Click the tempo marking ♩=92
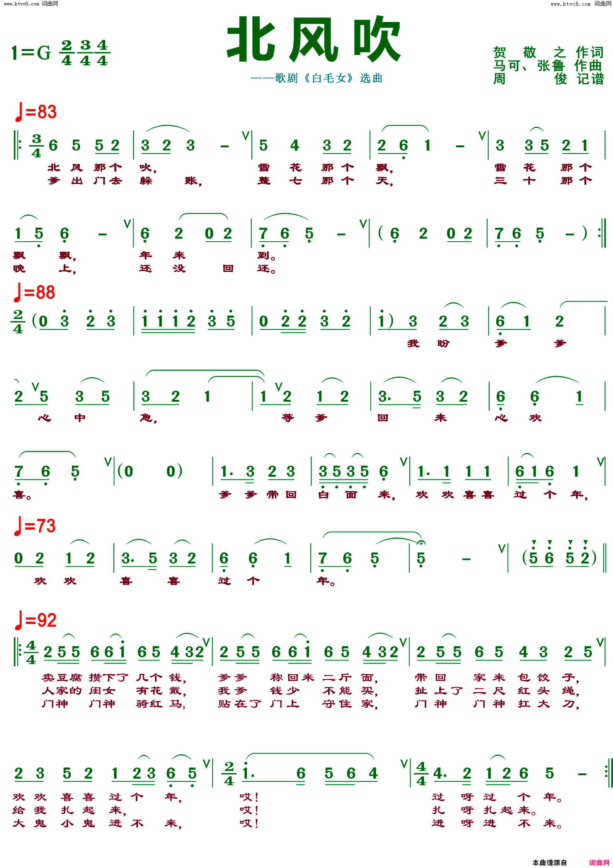 [x=36, y=620]
